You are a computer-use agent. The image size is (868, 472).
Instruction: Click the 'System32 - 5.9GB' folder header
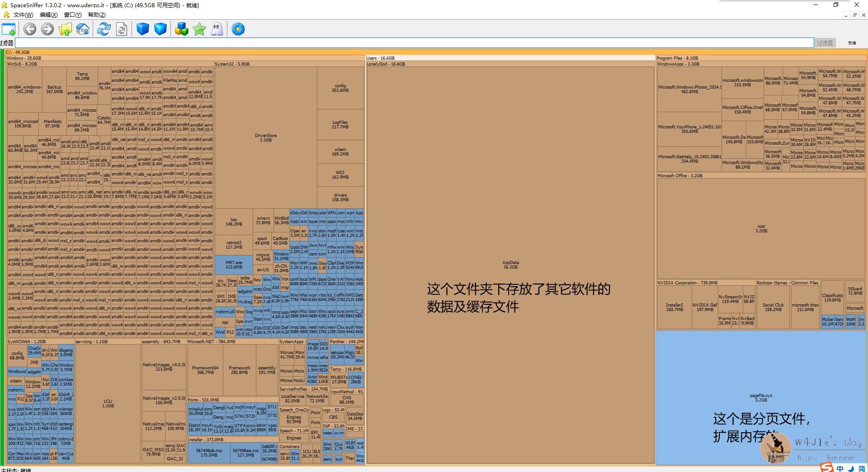pos(289,64)
